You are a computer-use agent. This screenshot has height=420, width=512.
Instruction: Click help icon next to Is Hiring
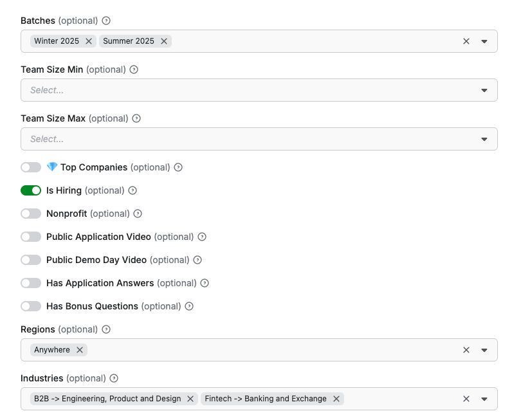[x=133, y=190]
